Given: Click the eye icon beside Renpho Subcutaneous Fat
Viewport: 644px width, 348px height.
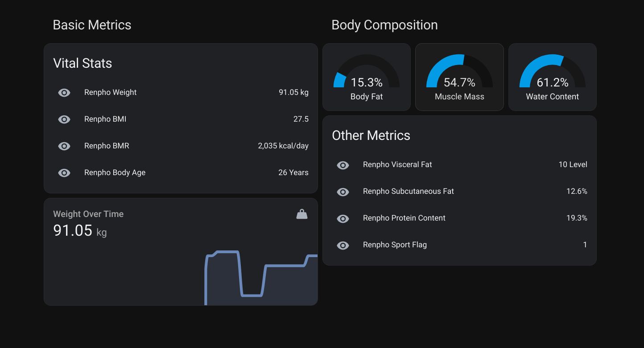Looking at the screenshot, I should tap(343, 192).
